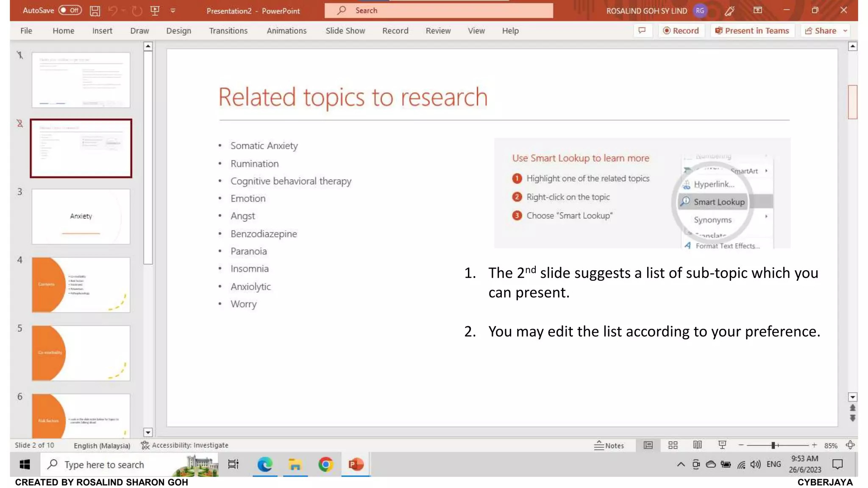Click the Benzodiazepine bullet
The height and width of the screenshot is (488, 868).
(x=264, y=234)
